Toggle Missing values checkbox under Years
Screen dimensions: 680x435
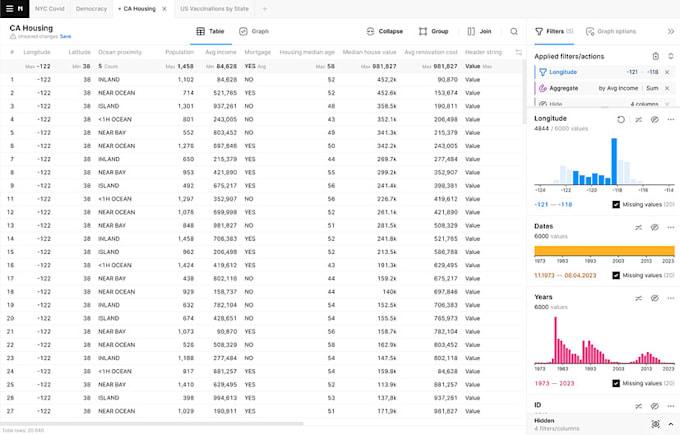tap(616, 383)
